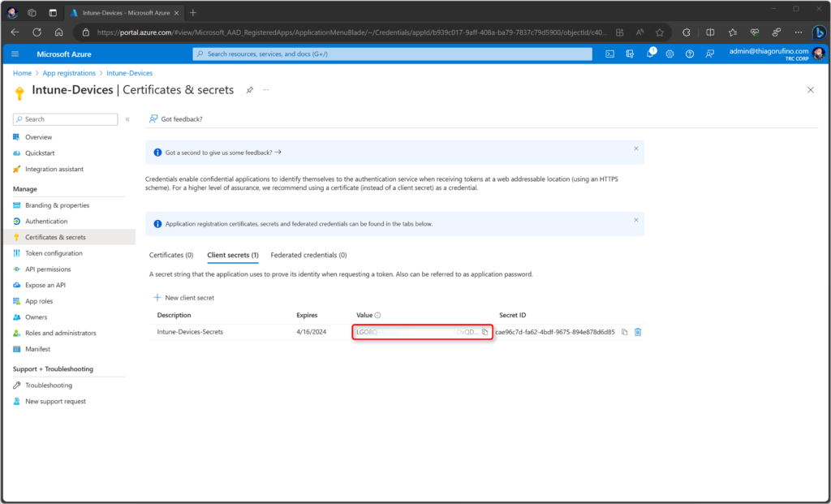Click the Search sidebar input field
Image resolution: width=831 pixels, height=504 pixels.
tap(65, 118)
